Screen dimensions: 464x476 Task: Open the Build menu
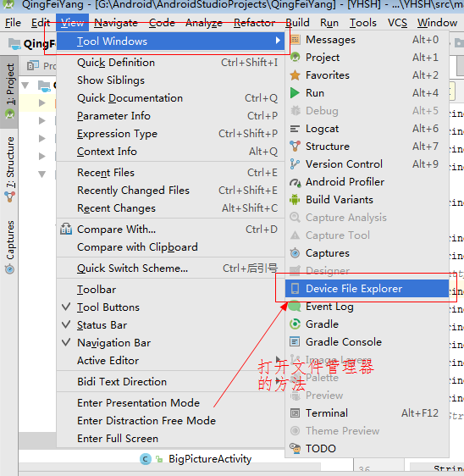point(298,23)
